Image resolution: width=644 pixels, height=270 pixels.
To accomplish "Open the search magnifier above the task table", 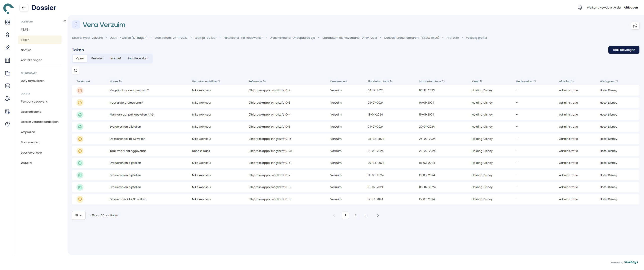I will tap(76, 71).
